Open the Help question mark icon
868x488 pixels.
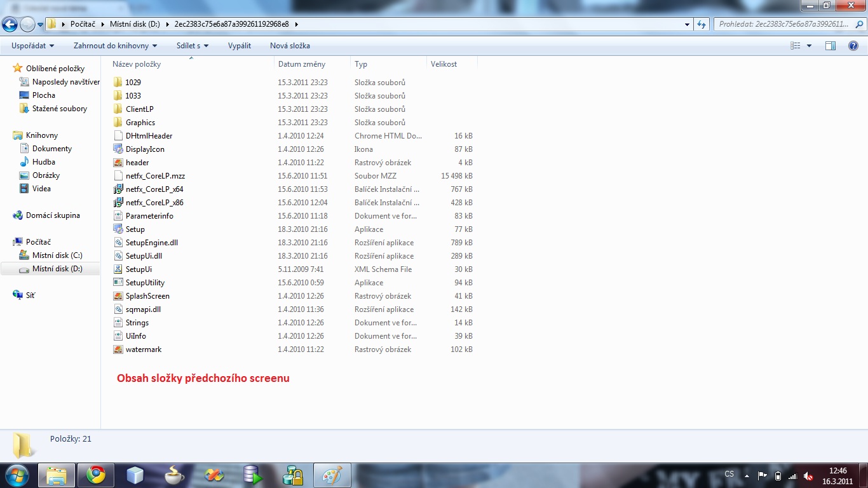[853, 46]
